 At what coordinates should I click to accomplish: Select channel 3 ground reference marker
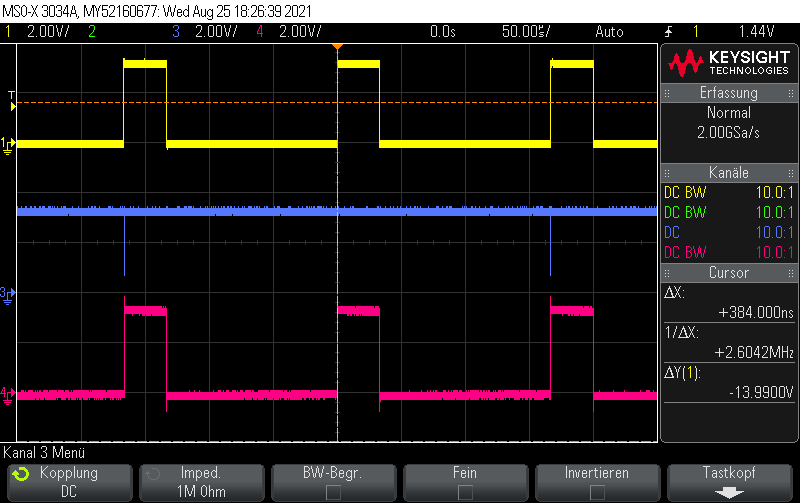[8, 295]
